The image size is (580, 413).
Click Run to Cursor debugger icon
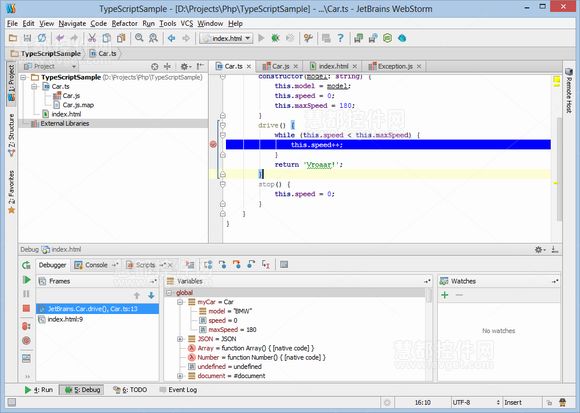coord(266,265)
